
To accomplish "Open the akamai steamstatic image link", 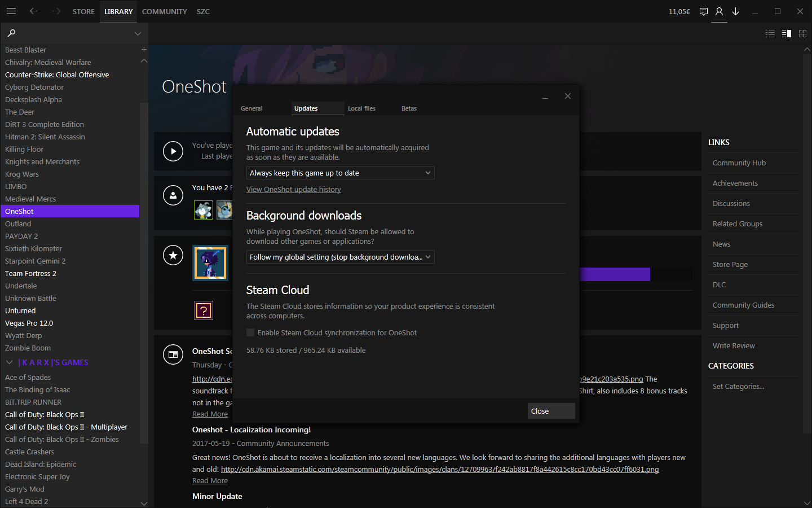I will coord(440,469).
